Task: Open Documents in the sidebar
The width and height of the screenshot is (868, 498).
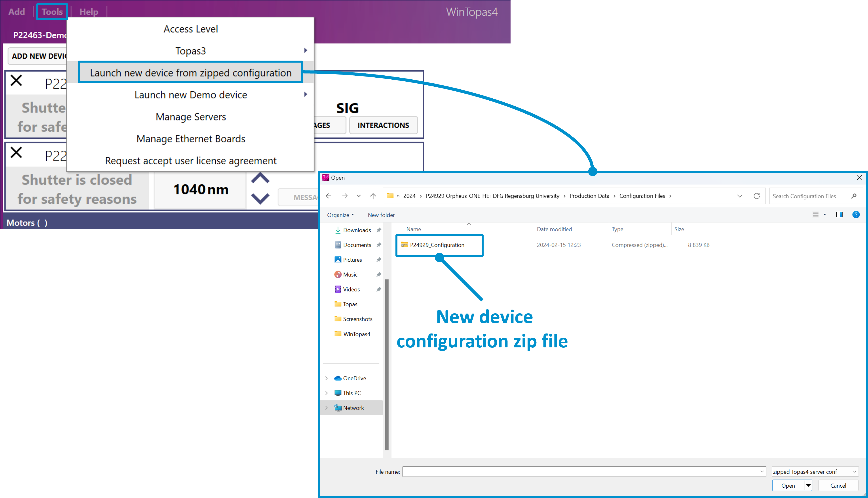Action: 357,245
